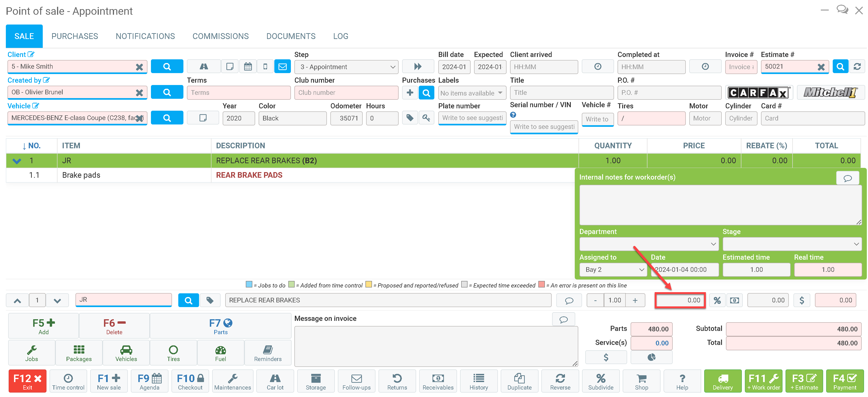Collapse job line 1 chevron
Image resolution: width=868 pixels, height=397 pixels.
pos(17,161)
